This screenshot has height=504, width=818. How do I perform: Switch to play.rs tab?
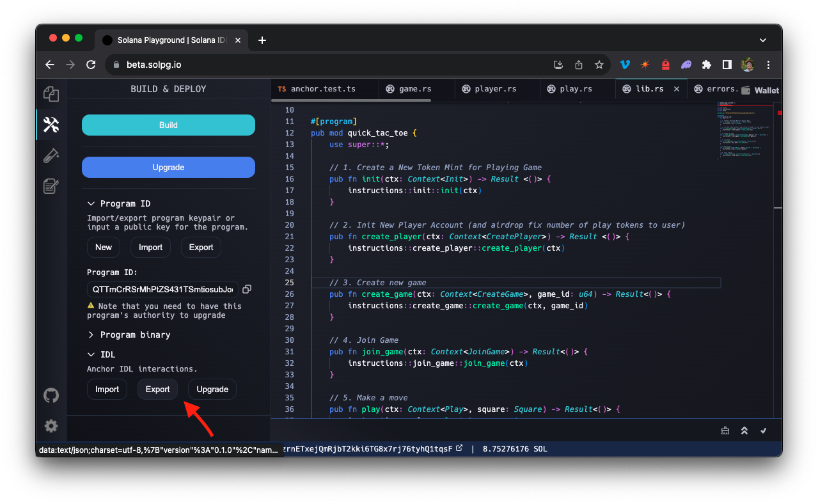pos(578,89)
